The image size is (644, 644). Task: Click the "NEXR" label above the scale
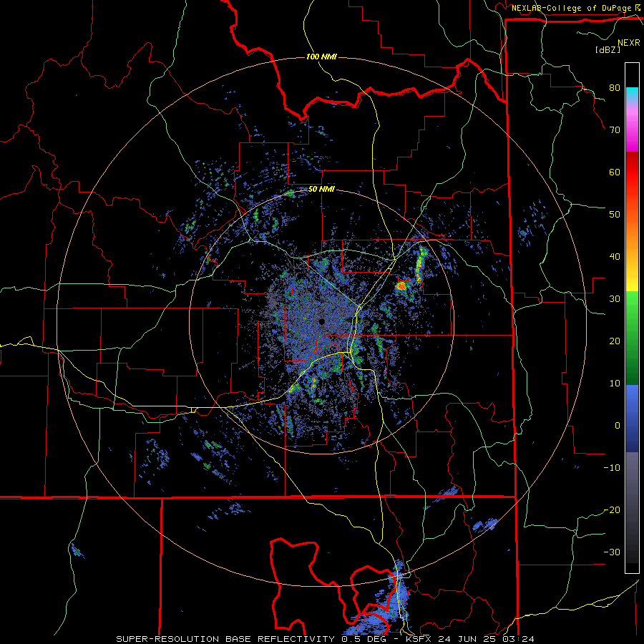(628, 43)
